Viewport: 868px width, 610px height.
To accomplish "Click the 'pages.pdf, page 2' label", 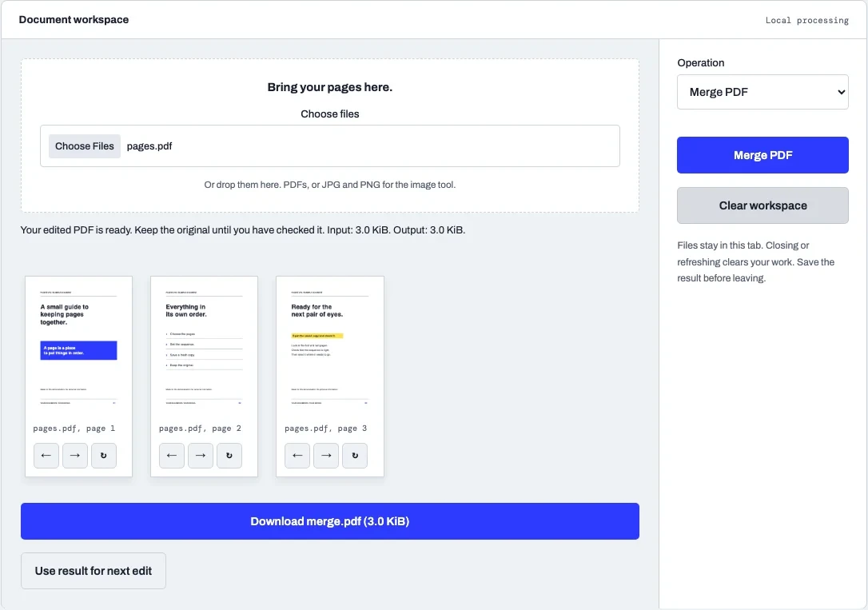I will pyautogui.click(x=200, y=429).
